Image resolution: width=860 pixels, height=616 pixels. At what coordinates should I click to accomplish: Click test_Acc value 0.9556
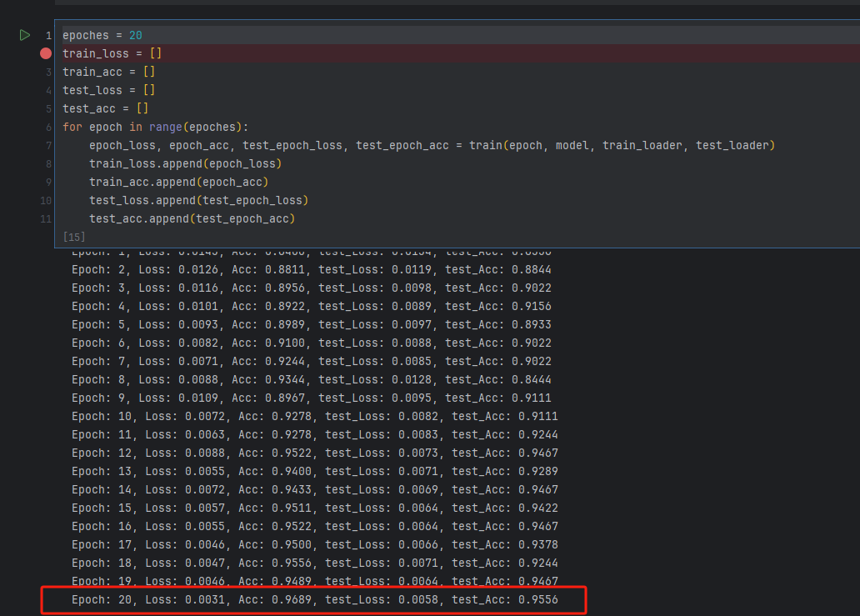click(x=538, y=600)
